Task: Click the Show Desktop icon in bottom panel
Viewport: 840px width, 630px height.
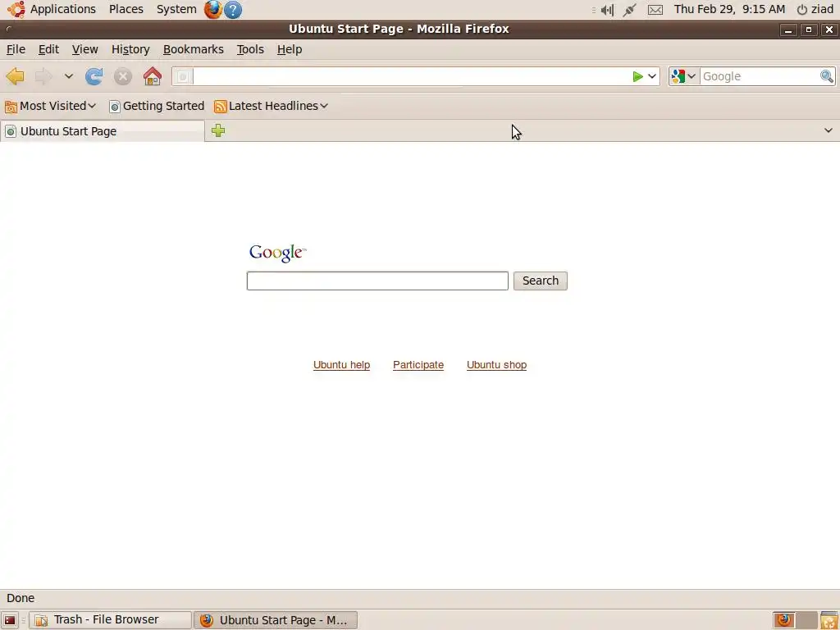Action: [x=10, y=620]
